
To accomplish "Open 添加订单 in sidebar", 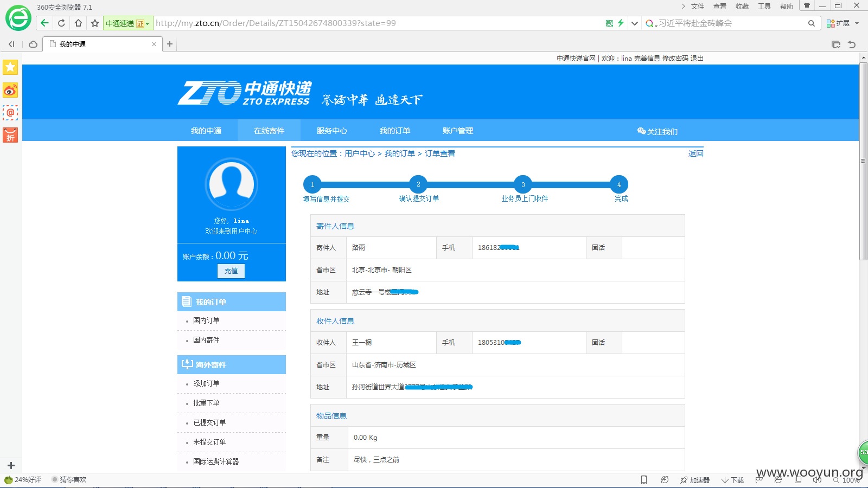I will click(x=206, y=383).
